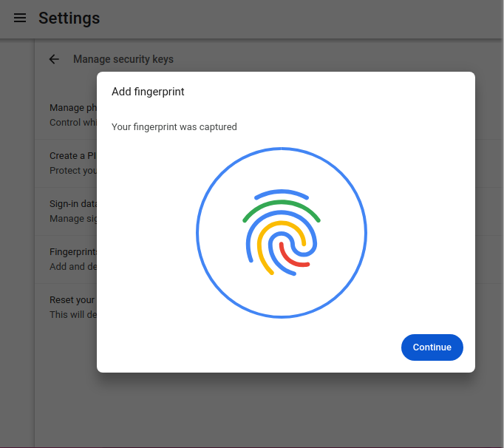
Task: Click the Settings page title
Action: click(69, 18)
